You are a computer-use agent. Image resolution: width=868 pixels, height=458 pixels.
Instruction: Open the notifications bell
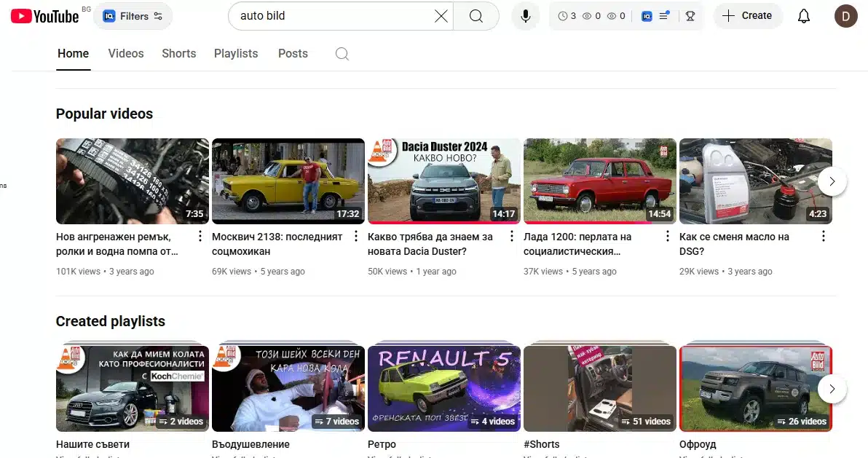click(804, 16)
